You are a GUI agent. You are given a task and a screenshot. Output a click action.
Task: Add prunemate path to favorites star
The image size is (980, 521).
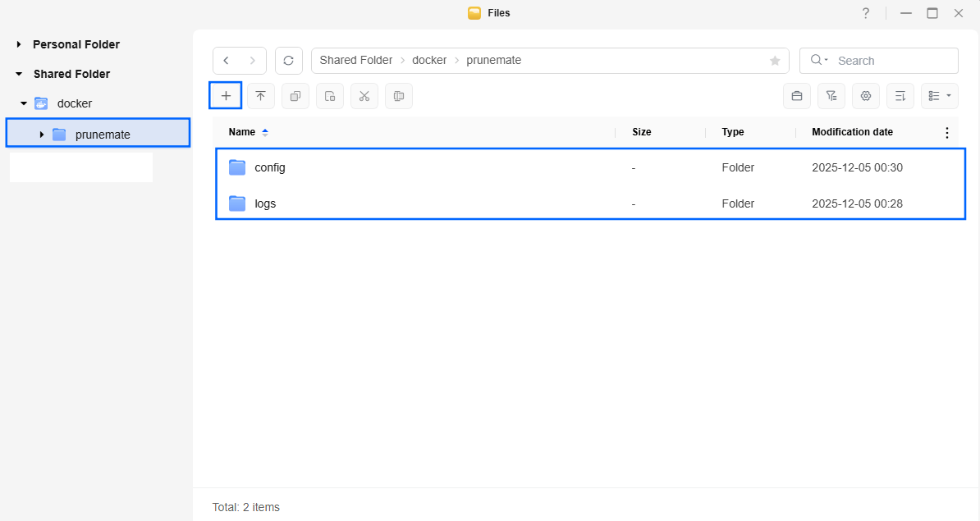click(774, 61)
